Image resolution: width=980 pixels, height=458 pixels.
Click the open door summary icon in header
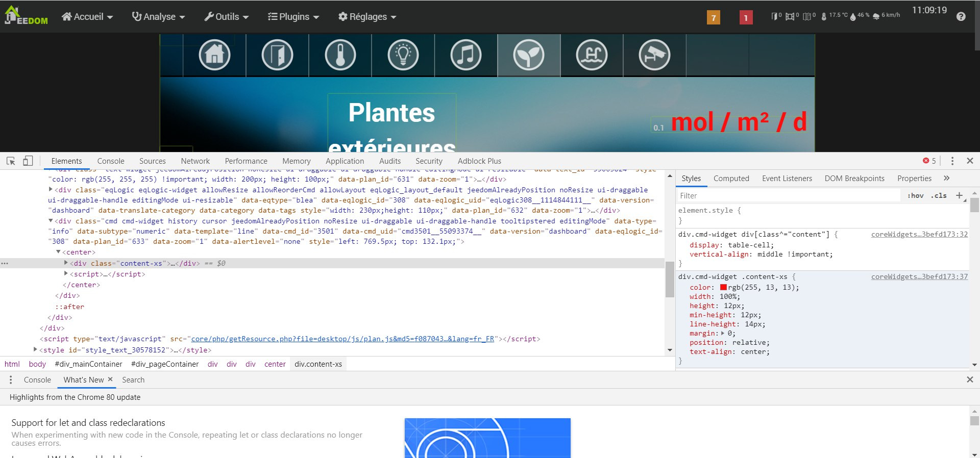click(x=775, y=16)
